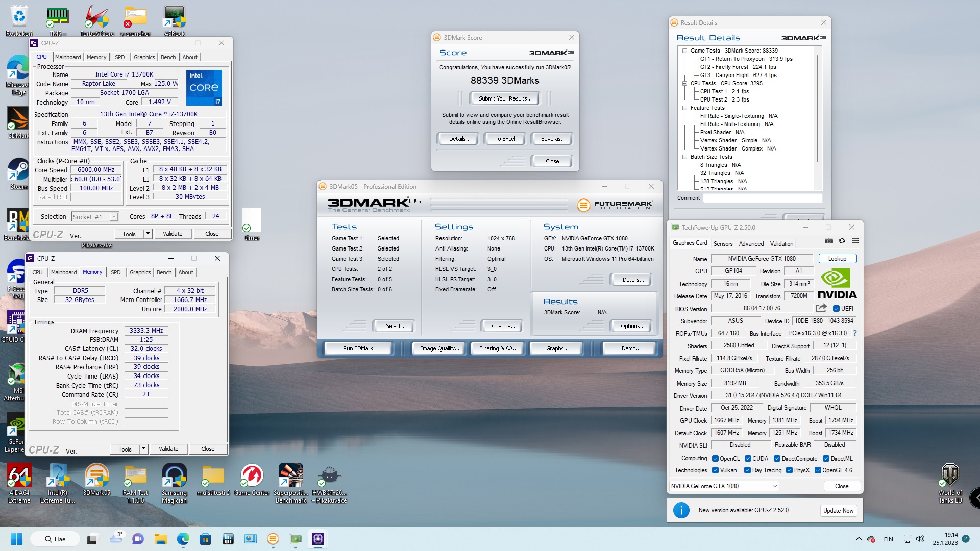Click the To Excel button
Screen dimensions: 980x551
[505, 139]
